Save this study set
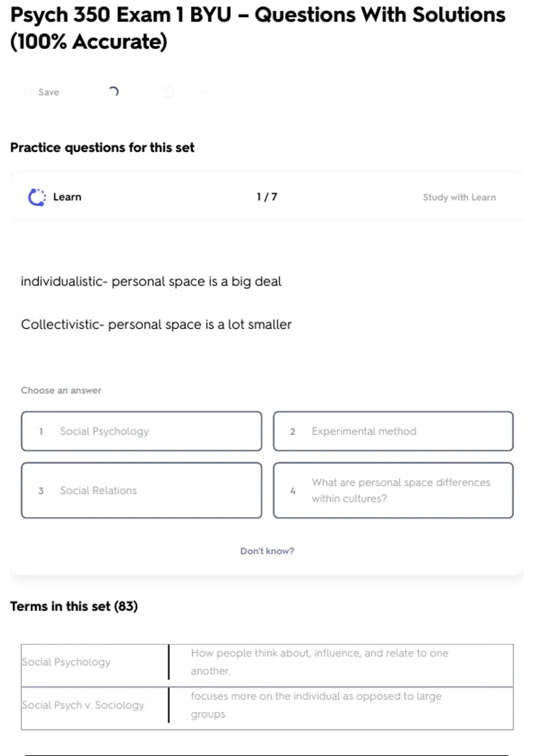This screenshot has width=534, height=756. click(49, 92)
